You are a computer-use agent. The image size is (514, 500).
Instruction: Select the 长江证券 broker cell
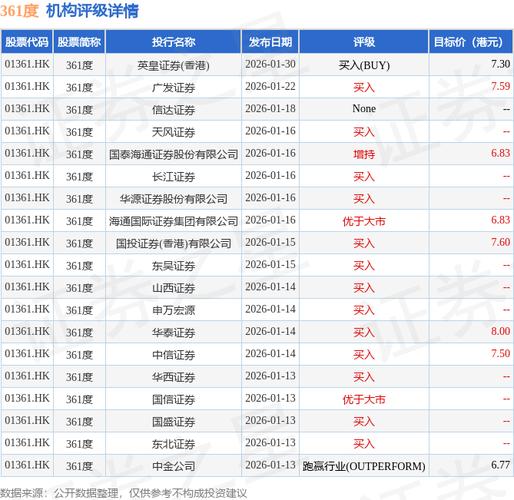pos(173,176)
